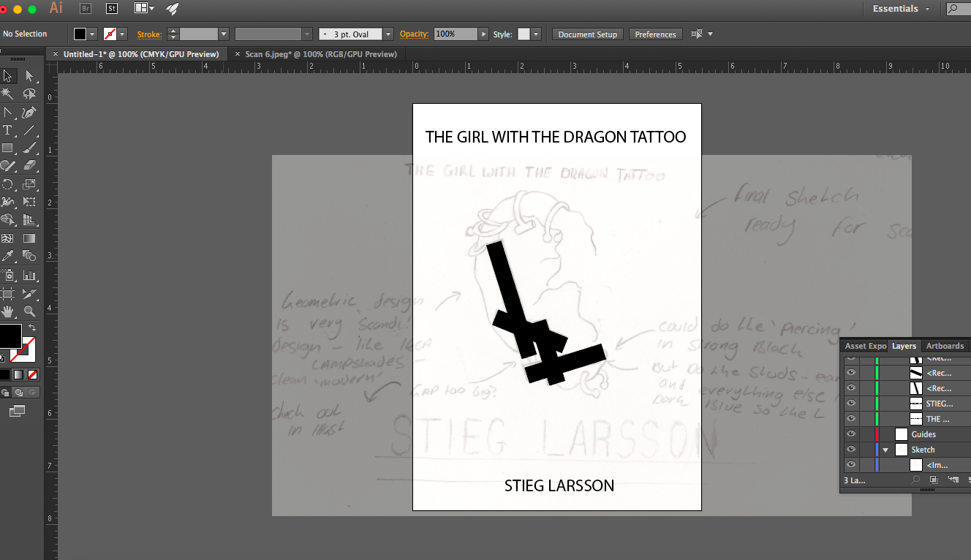Open the Stroke panel link
This screenshot has width=971, height=560.
149,34
